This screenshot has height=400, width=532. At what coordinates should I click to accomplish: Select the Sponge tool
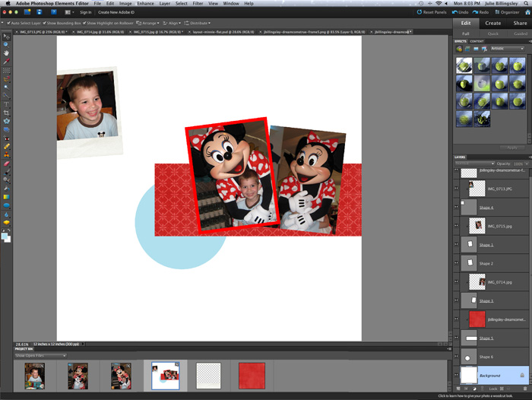coord(6,222)
